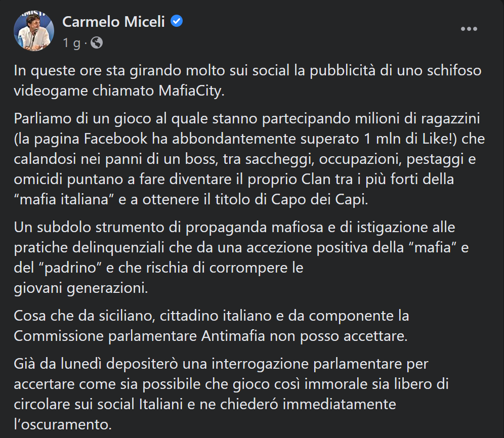Click the globe public audience icon
504x438 pixels.
97,43
